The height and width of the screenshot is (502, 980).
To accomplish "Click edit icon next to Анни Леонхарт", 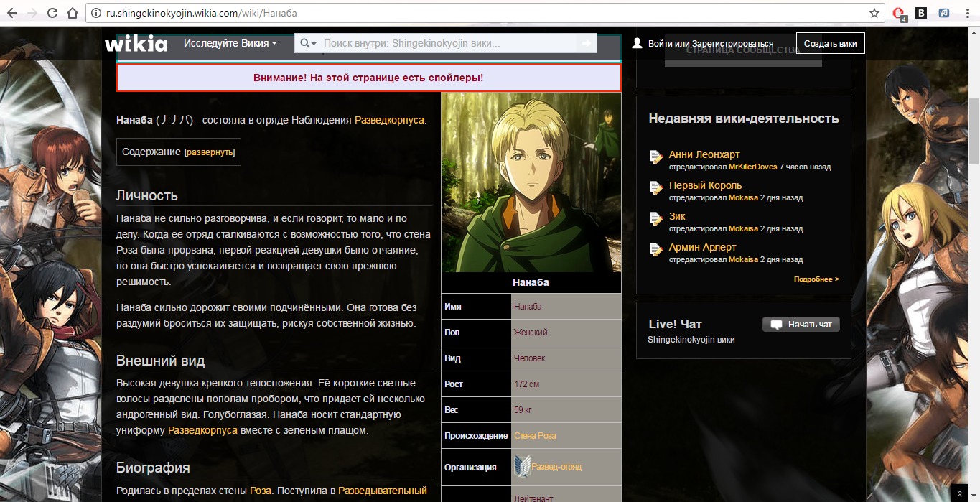I will [655, 157].
